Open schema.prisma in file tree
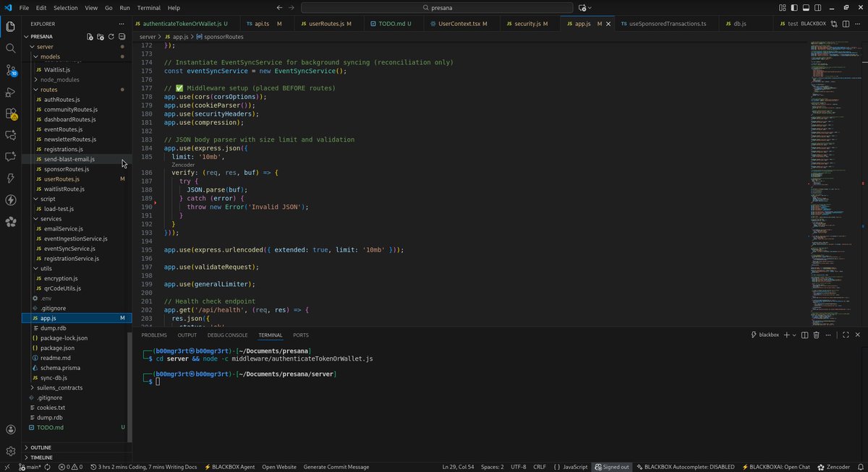The height and width of the screenshot is (472, 868). (x=60, y=368)
